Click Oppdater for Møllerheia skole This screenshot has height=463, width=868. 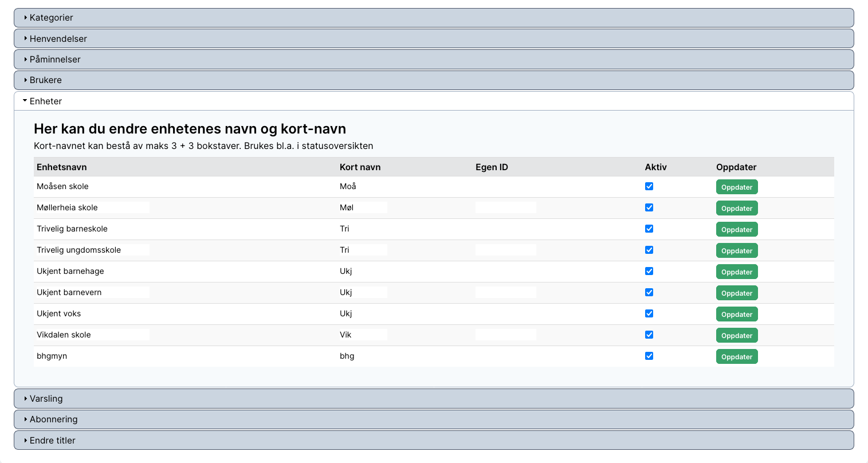click(737, 209)
